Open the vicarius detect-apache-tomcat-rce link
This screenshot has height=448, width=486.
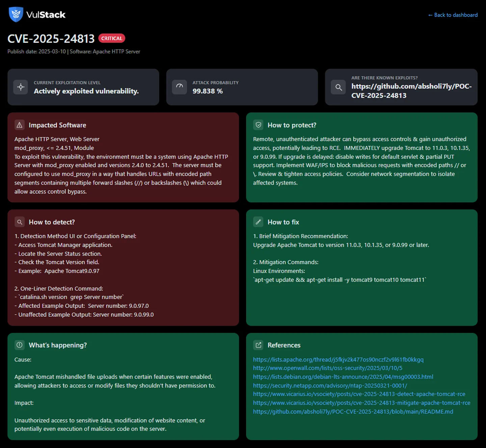pos(359,394)
